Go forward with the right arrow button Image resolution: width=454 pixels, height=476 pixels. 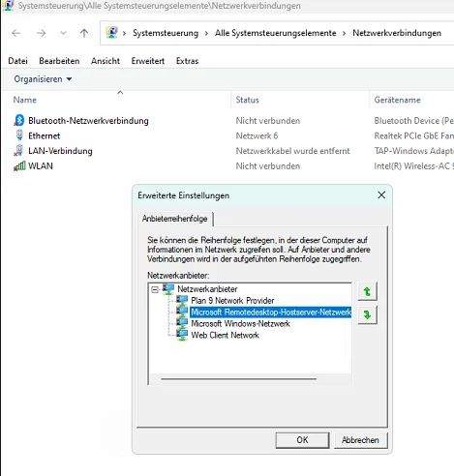point(41,33)
